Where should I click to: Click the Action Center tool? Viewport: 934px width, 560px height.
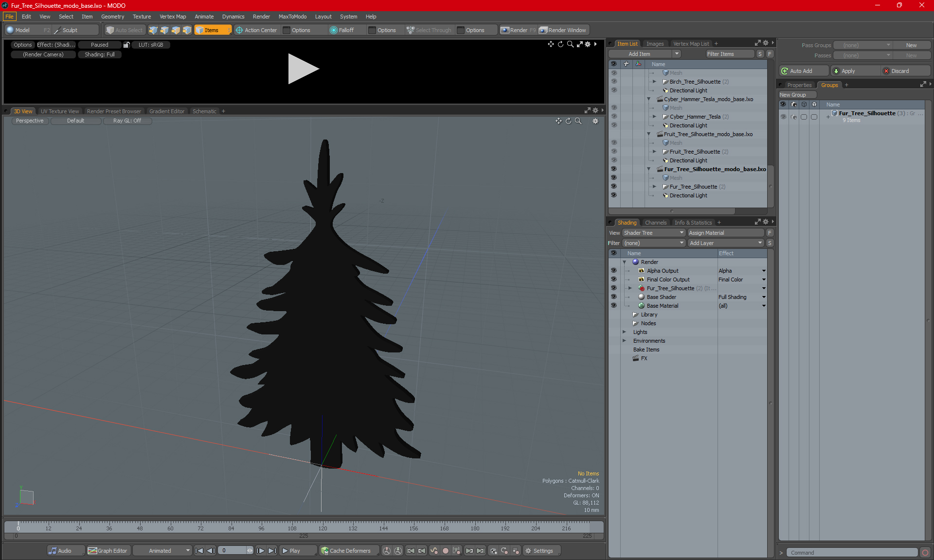[256, 30]
